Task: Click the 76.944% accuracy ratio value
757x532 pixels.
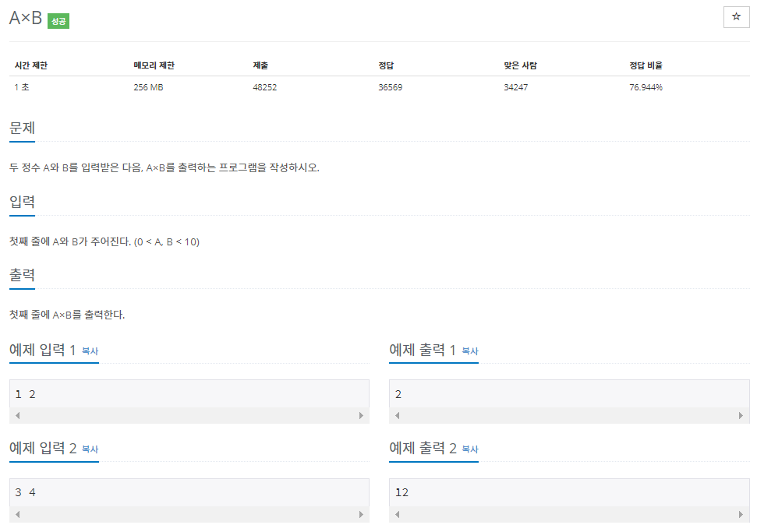Action: pos(646,87)
